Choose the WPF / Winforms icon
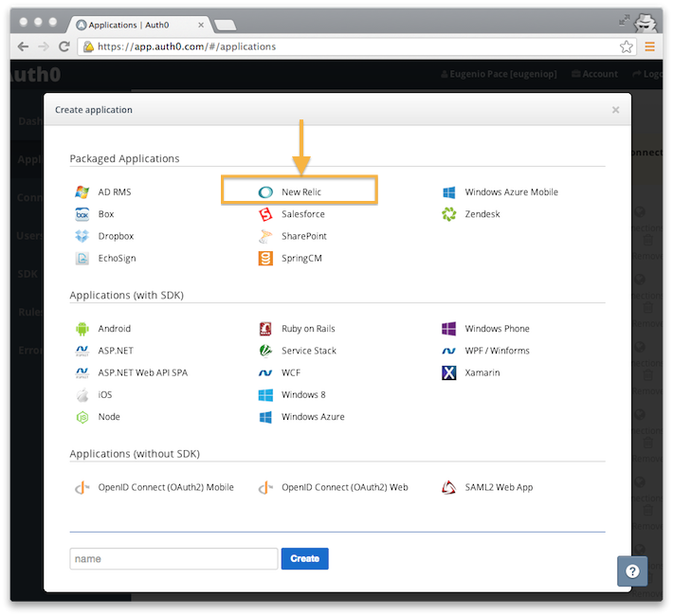673x616 pixels. coord(449,351)
